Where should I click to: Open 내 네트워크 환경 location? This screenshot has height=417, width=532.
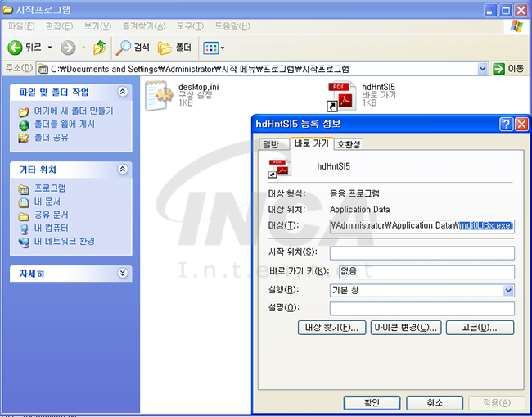[x=65, y=242]
